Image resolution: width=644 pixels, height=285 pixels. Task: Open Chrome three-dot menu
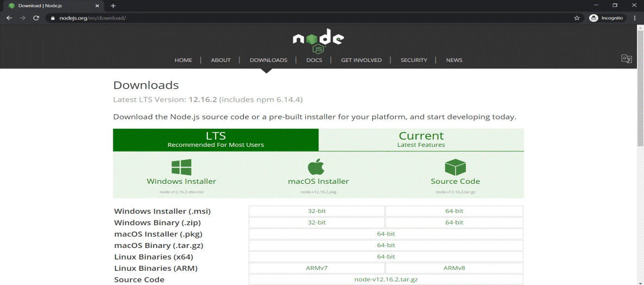click(x=634, y=18)
